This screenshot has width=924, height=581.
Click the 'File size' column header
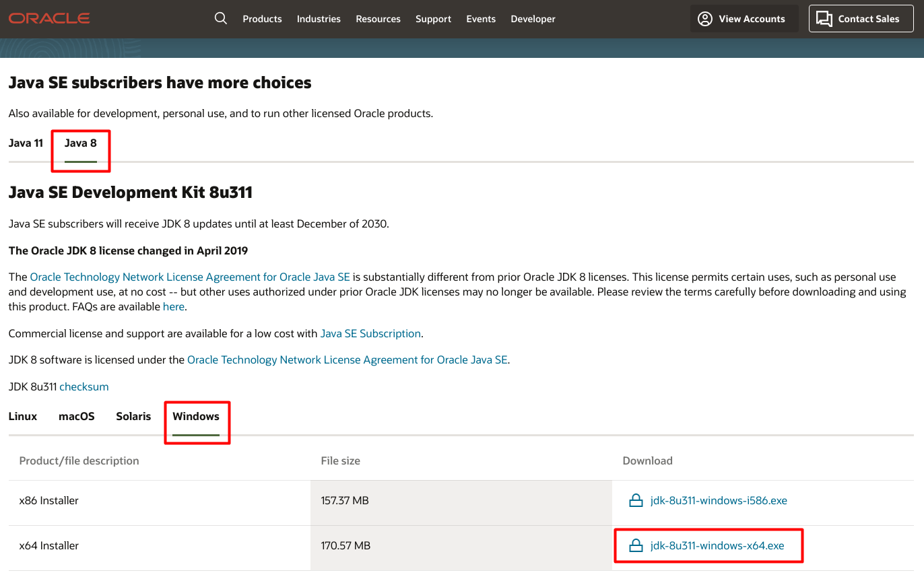click(x=341, y=461)
